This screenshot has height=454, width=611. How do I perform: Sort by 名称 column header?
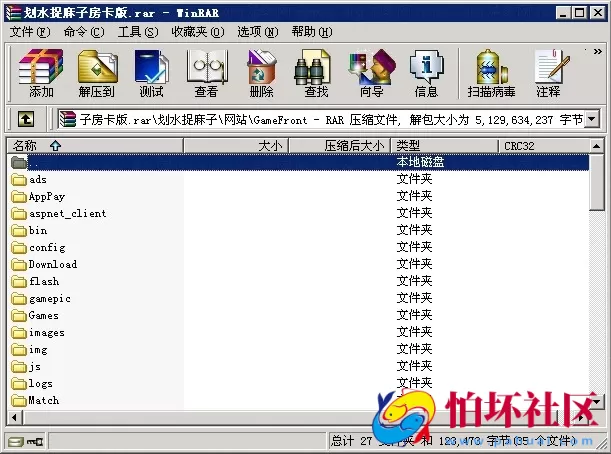click(x=95, y=146)
